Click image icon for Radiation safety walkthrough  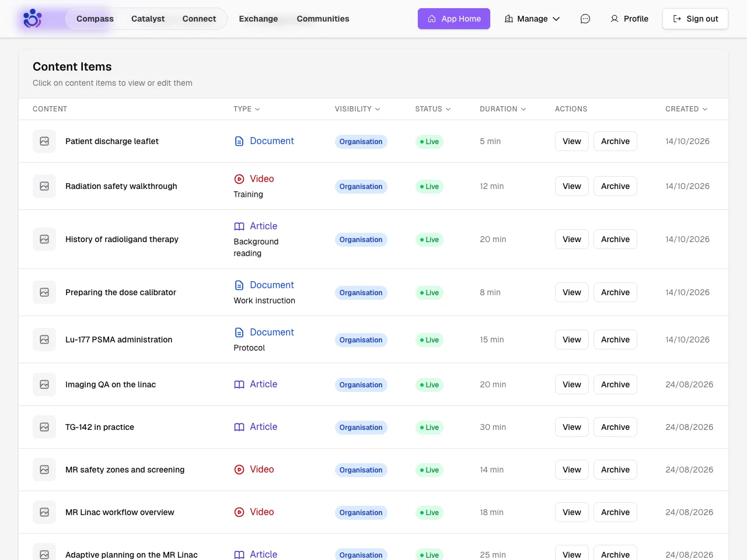tap(44, 186)
